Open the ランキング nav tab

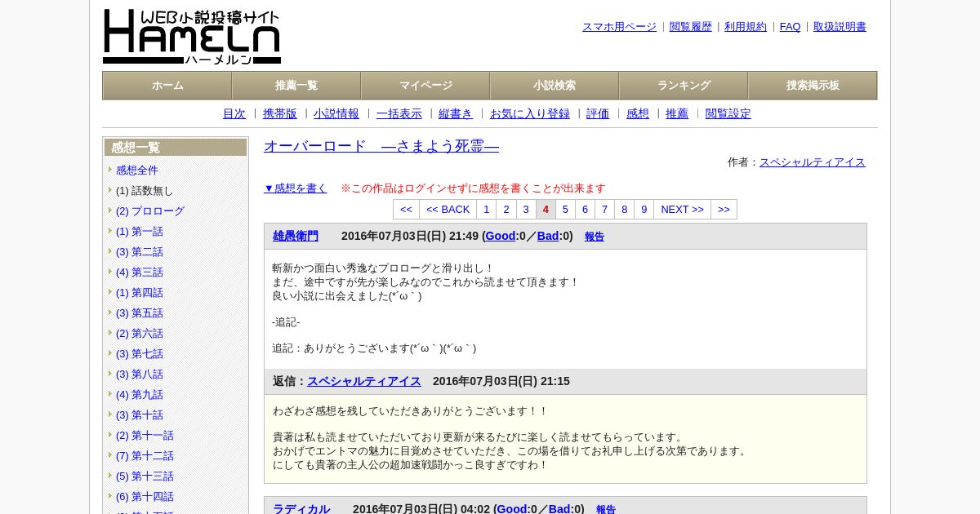pos(684,86)
